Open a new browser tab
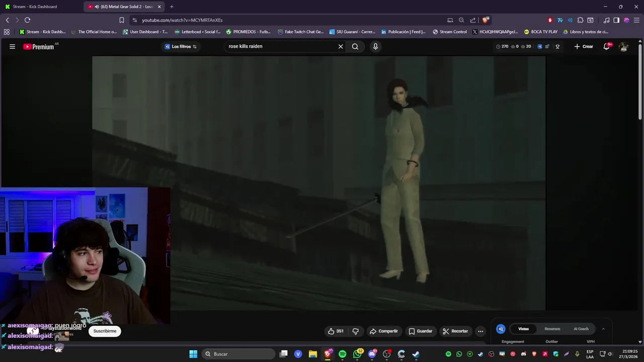The image size is (644, 362). click(172, 7)
